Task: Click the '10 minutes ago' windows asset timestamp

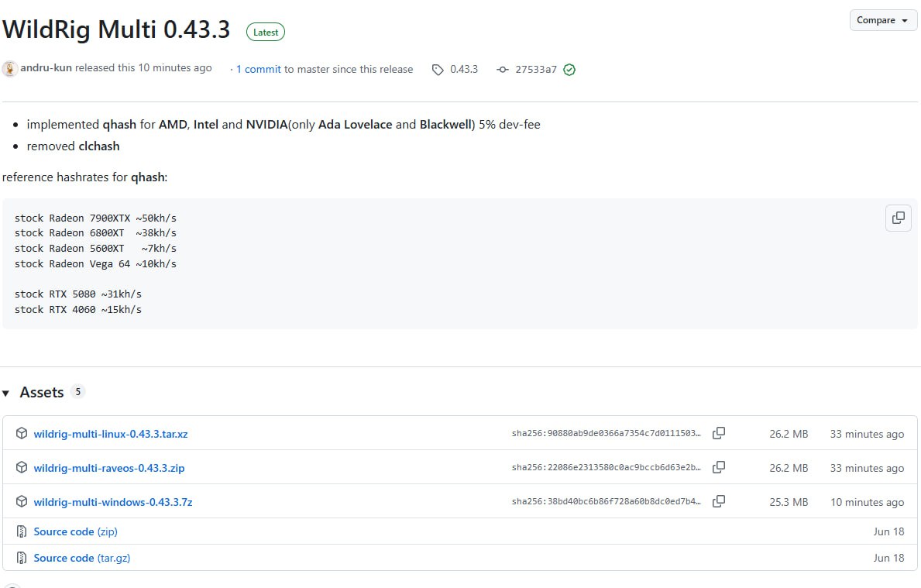Action: tap(867, 502)
